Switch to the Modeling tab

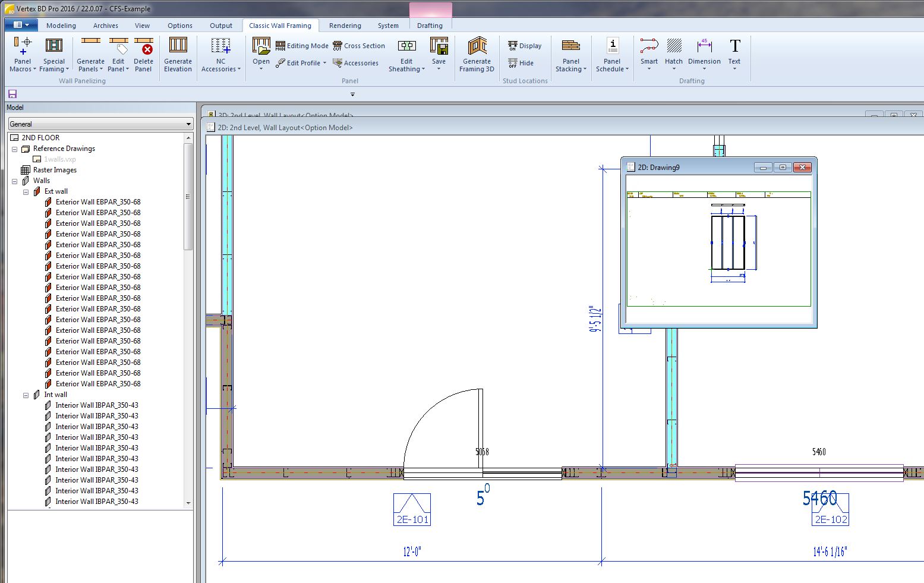point(61,26)
